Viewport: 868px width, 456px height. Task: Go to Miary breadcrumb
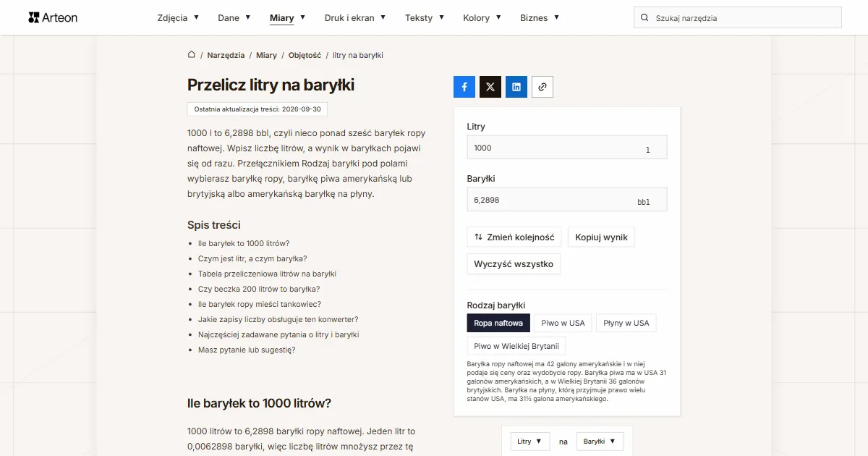pyautogui.click(x=266, y=55)
